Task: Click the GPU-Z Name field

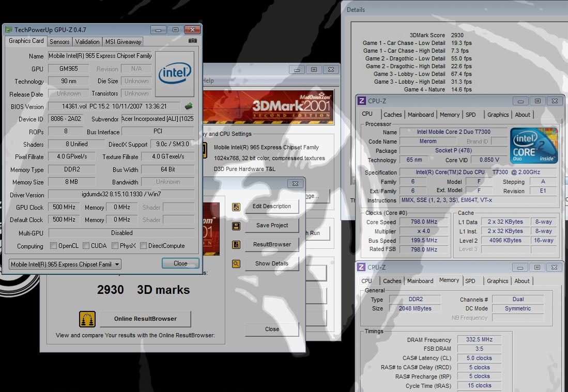Action: coord(100,56)
